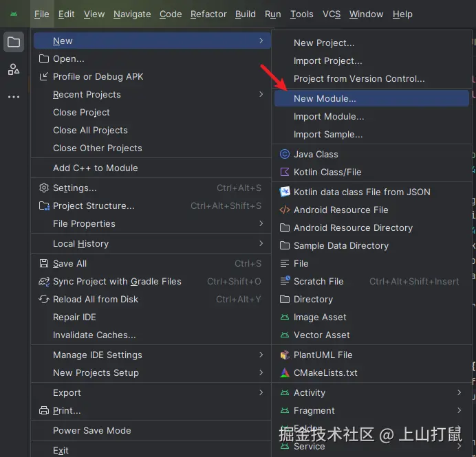Click the Save All floppy icon
Screen dimensions: 476x457
pos(44,263)
